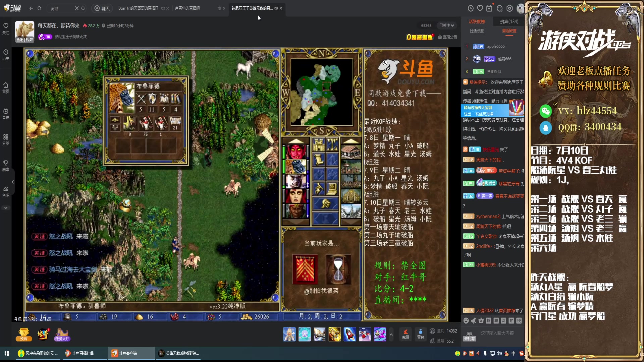
Task: Click the 0氪高爆版 promo banner
Action: tap(420, 37)
